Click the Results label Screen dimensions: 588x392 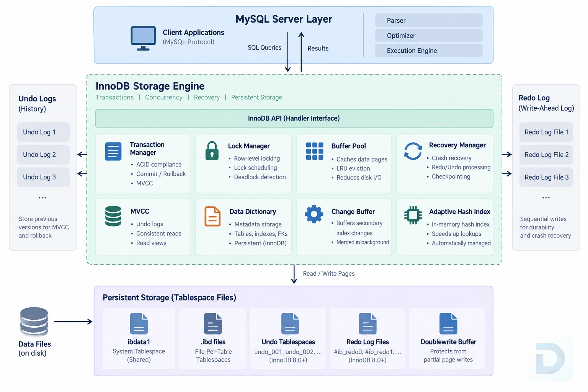point(318,48)
